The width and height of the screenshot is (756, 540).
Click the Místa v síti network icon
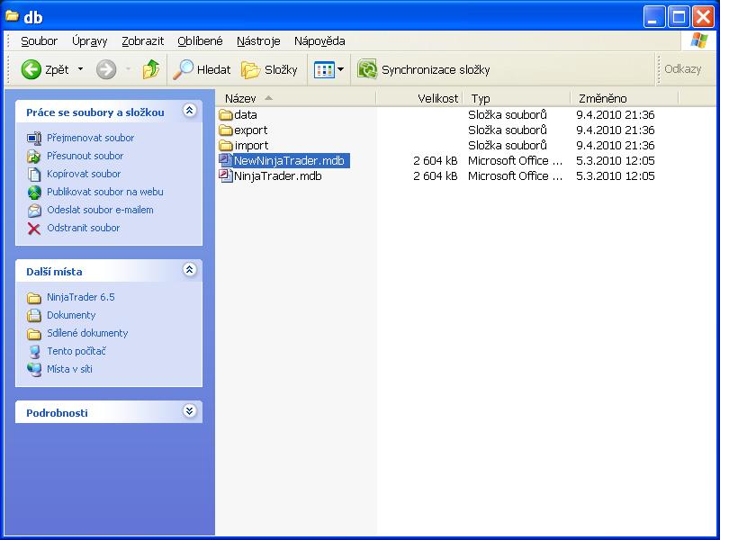click(x=34, y=370)
